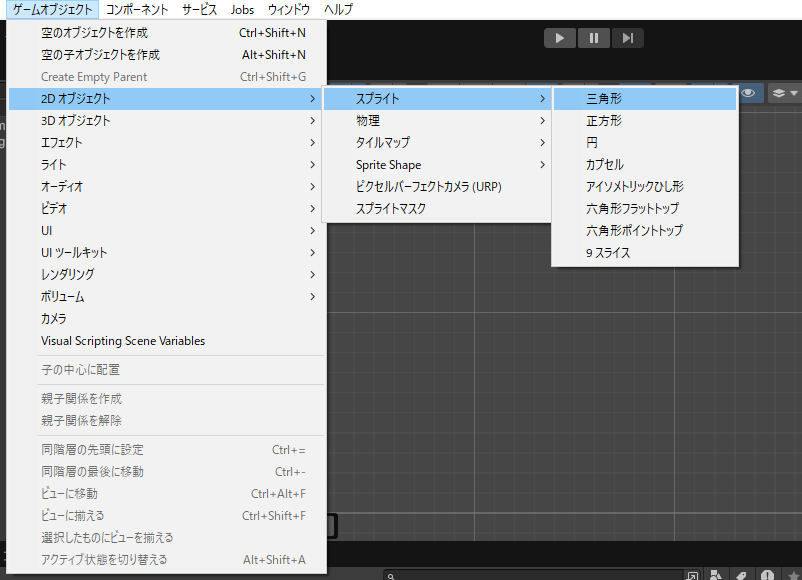
Task: Open the コンポーネント menu
Action: [x=137, y=9]
